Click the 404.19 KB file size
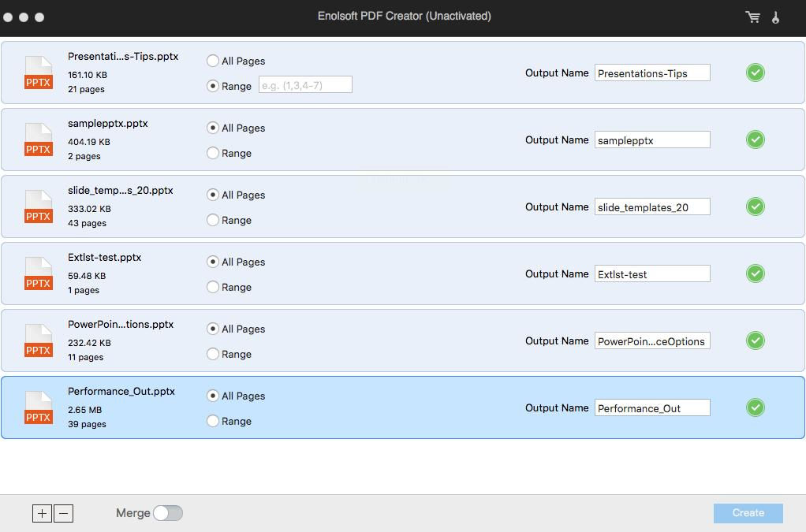Screen dimensions: 806x532 [89, 142]
